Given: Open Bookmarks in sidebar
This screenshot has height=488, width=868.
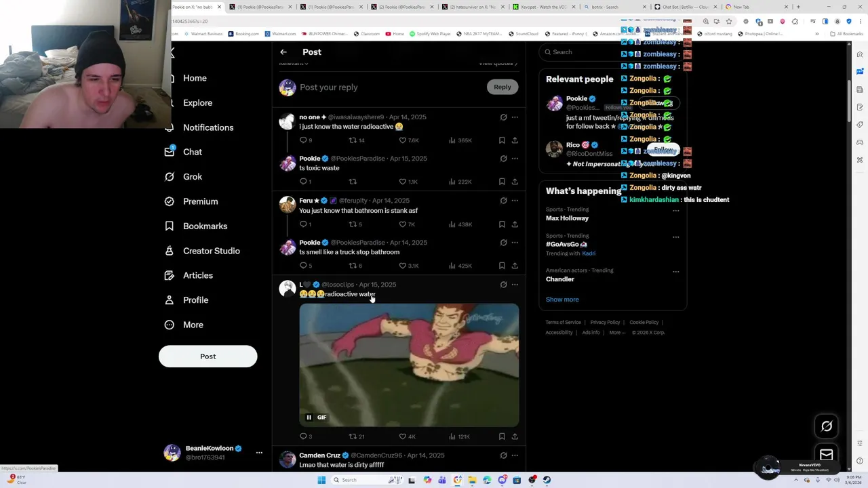Looking at the screenshot, I should click(196, 226).
